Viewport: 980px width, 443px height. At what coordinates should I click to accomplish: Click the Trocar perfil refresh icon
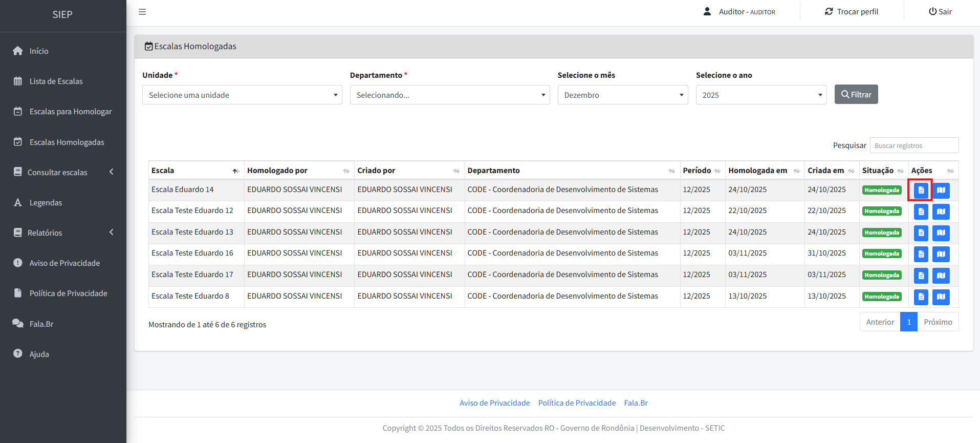(829, 12)
